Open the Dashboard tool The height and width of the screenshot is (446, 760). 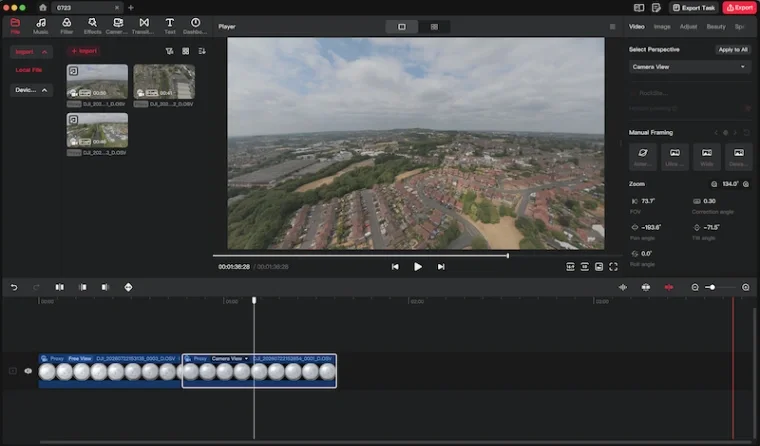[x=195, y=26]
